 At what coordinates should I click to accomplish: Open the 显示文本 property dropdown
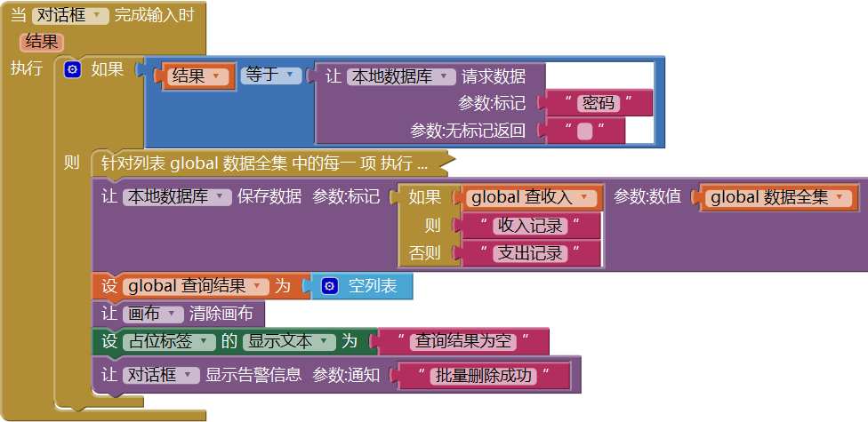[288, 341]
